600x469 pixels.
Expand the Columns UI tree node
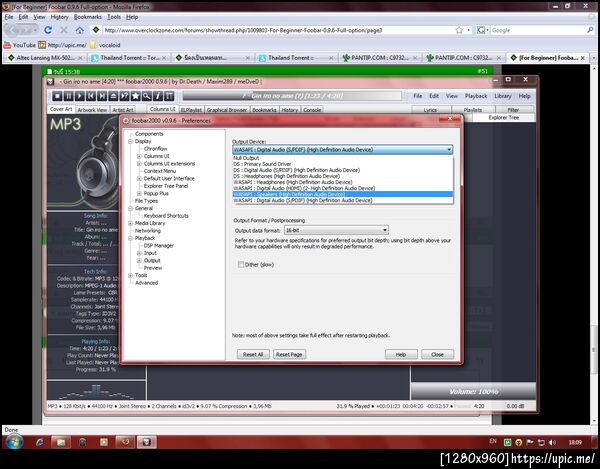tap(139, 156)
